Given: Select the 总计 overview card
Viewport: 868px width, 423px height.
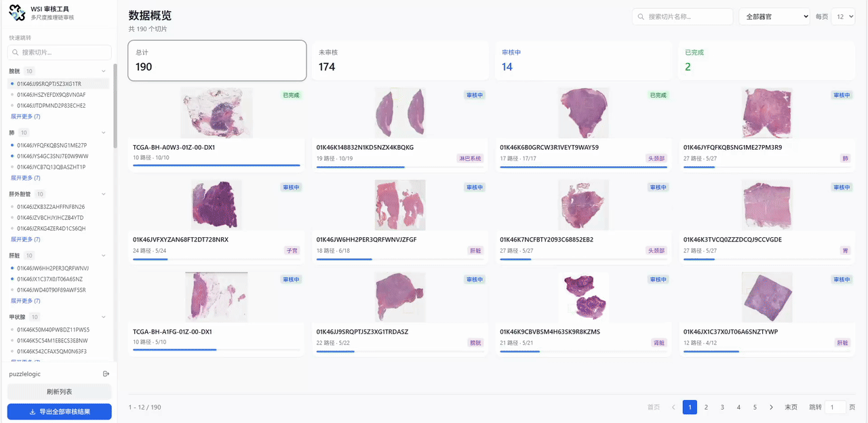Looking at the screenshot, I should point(216,60).
